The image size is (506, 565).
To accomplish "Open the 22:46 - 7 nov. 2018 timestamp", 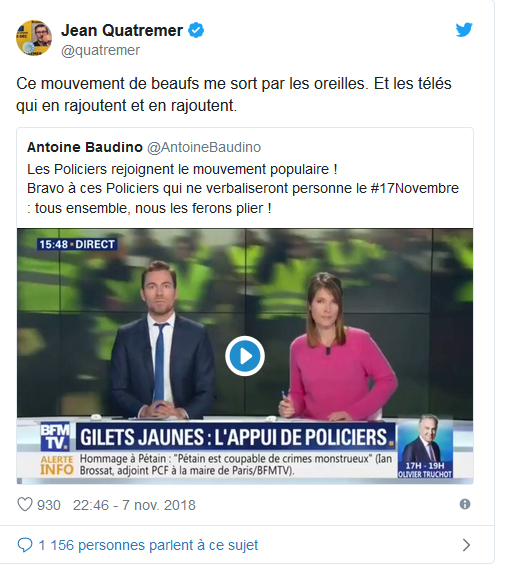I will pos(134,505).
